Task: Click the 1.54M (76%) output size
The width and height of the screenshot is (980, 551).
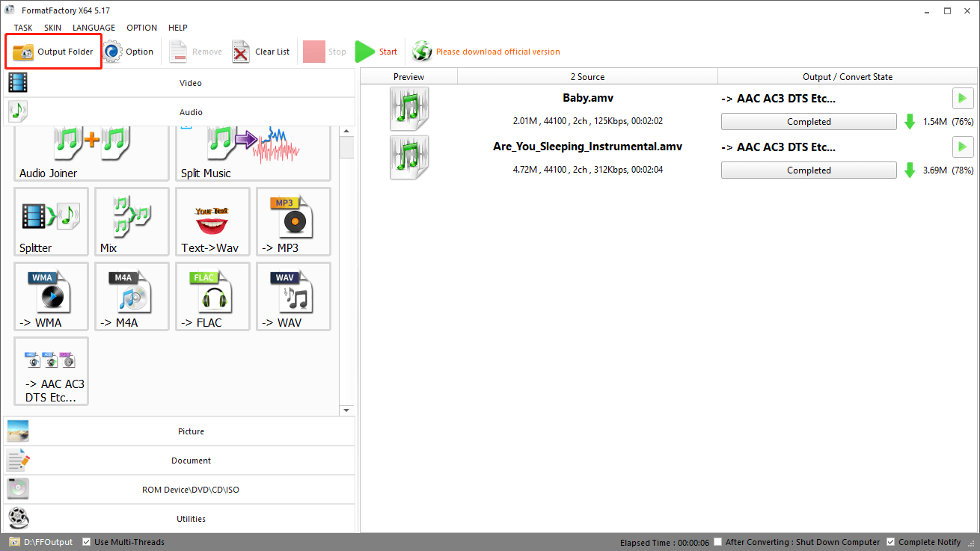Action: pyautogui.click(x=948, y=122)
